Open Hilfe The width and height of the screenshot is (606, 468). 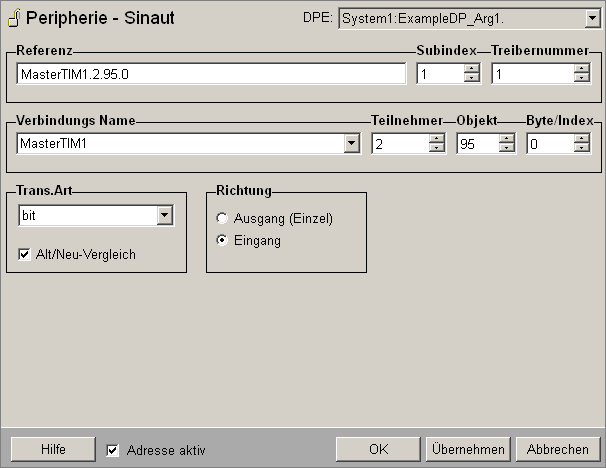[53, 449]
